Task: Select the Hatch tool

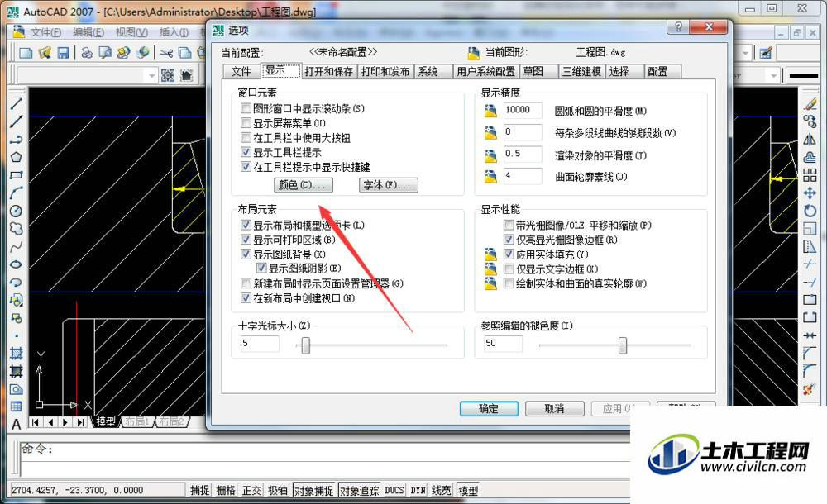Action: (16, 354)
